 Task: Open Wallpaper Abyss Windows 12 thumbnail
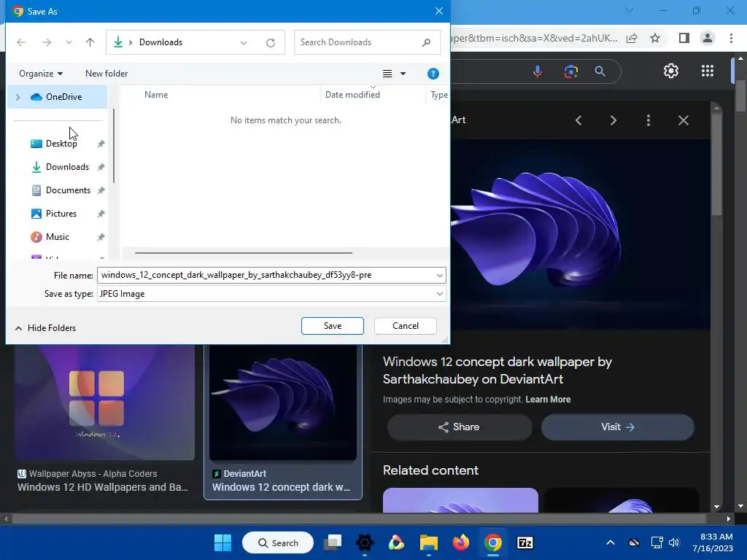(x=104, y=402)
